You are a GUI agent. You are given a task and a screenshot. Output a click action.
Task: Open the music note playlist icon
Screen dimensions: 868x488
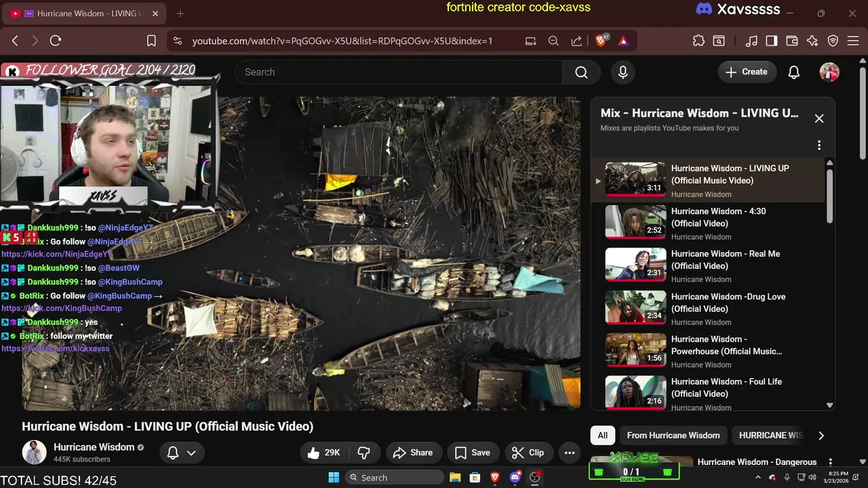[x=751, y=41]
